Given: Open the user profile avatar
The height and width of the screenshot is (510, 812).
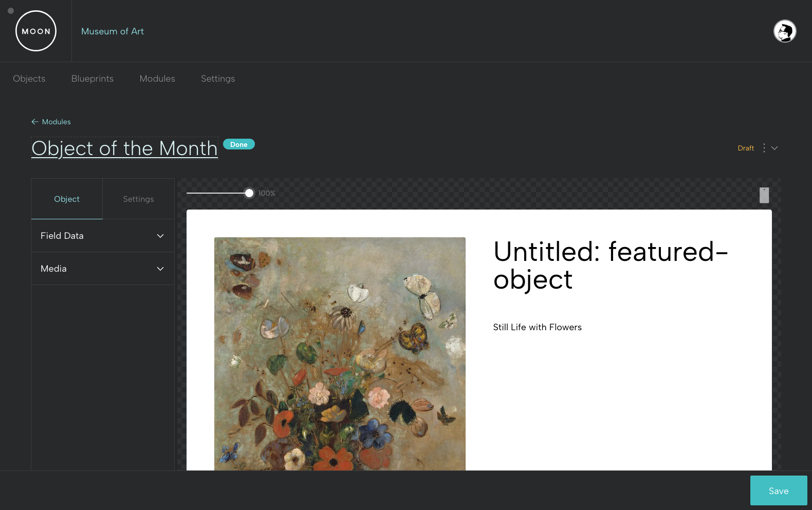Looking at the screenshot, I should point(785,31).
